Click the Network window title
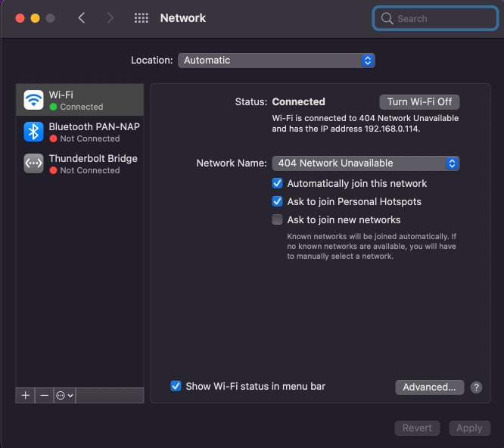504x448 pixels. [183, 18]
